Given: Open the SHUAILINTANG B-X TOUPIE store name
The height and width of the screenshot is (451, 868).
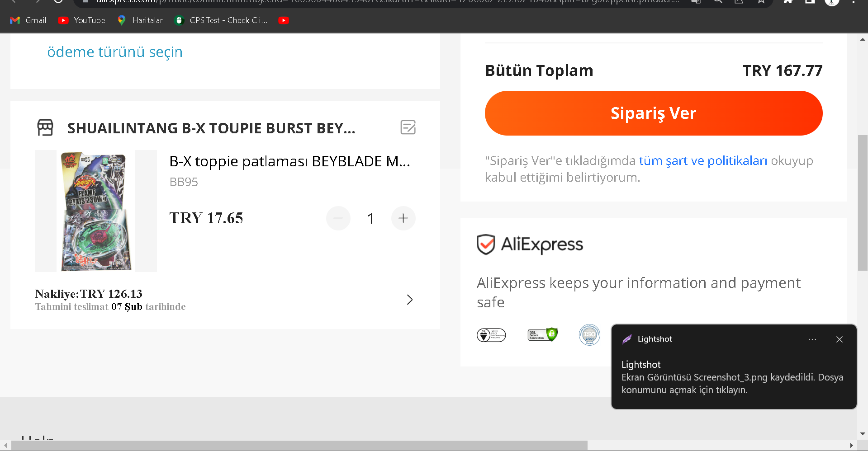Looking at the screenshot, I should coord(211,128).
